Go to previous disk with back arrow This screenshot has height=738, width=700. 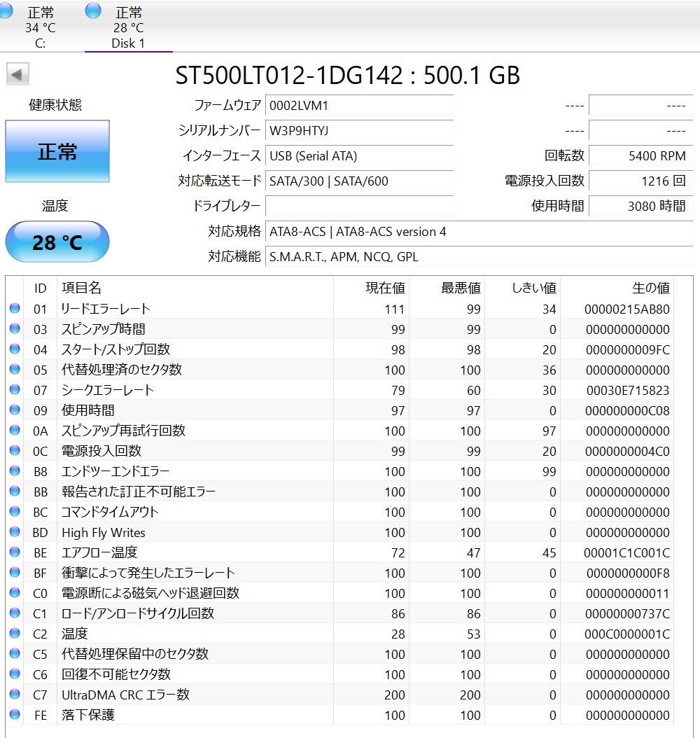pos(17,74)
